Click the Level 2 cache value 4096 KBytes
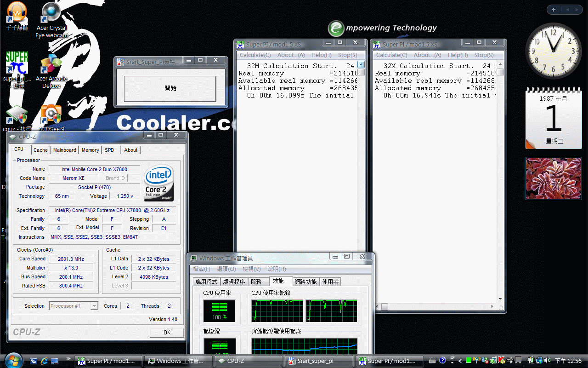Screen dimensions: 588x368 pyautogui.click(x=153, y=277)
